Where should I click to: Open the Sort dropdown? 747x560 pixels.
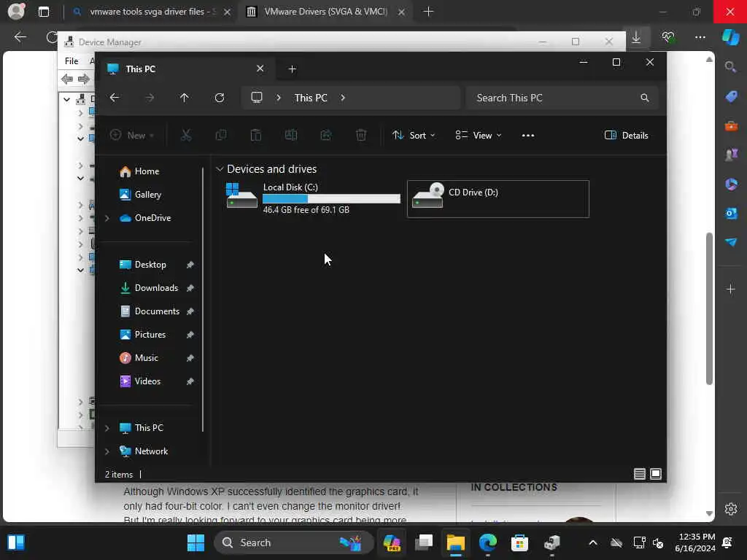(x=414, y=135)
